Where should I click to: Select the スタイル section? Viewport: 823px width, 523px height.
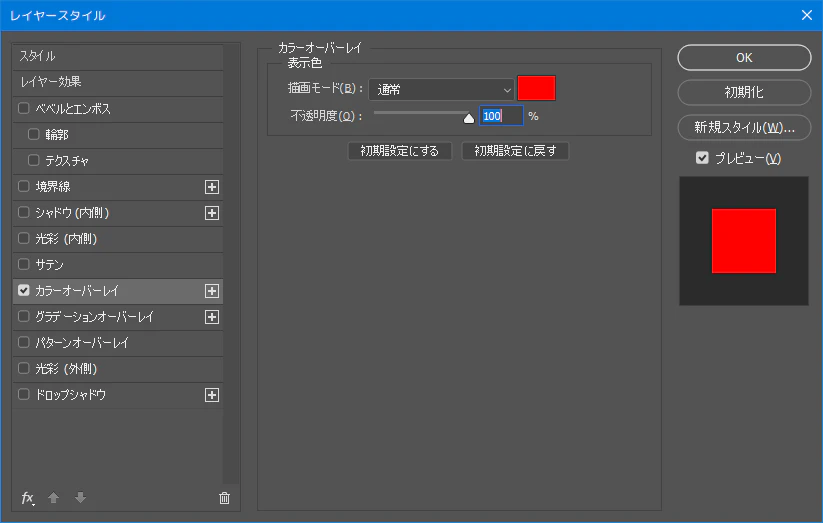tap(118, 56)
